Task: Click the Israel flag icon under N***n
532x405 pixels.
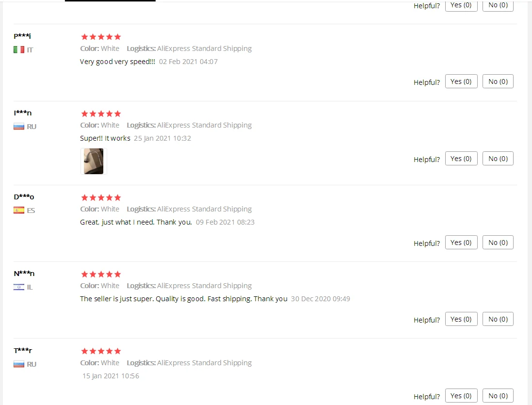Action: click(19, 287)
